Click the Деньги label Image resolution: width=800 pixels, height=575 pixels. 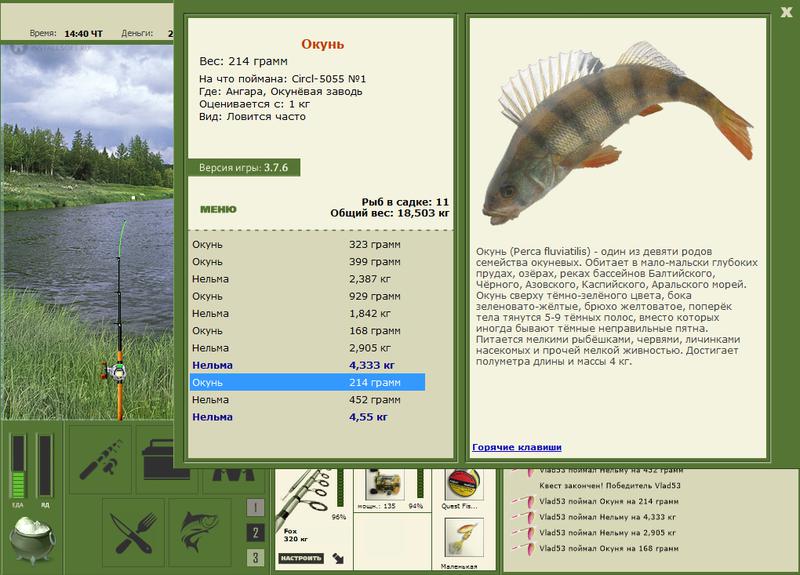(x=137, y=33)
